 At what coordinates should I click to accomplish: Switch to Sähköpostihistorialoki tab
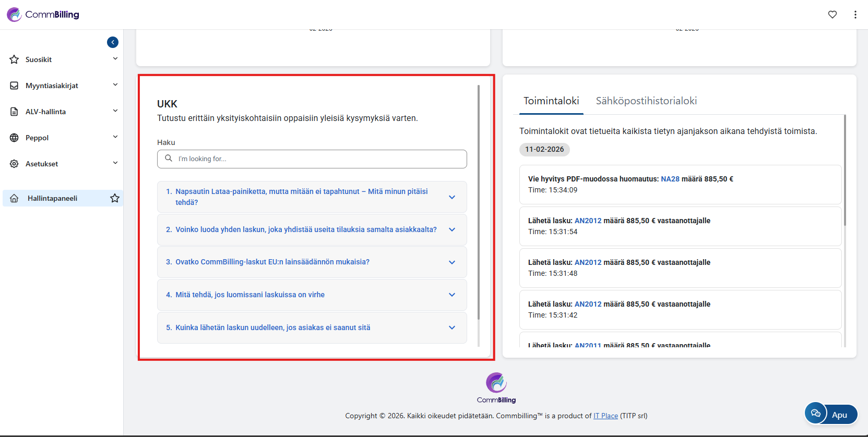click(646, 101)
